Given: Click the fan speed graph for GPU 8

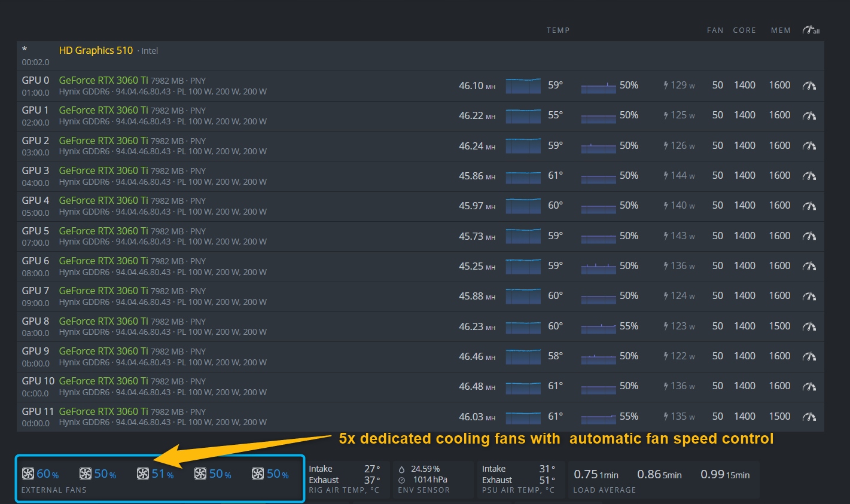Looking at the screenshot, I should point(598,326).
